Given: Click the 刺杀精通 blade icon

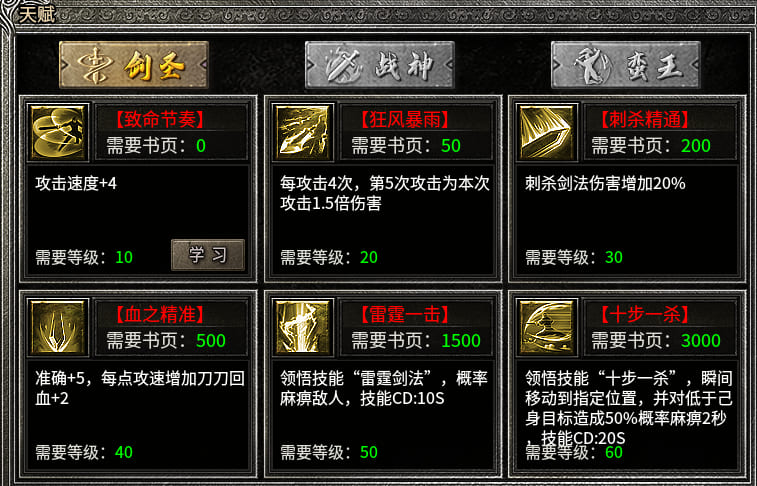Looking at the screenshot, I should pyautogui.click(x=547, y=132).
